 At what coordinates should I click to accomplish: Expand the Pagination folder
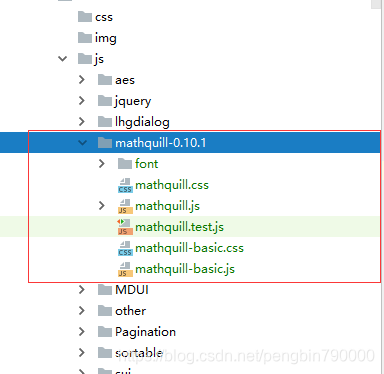point(82,332)
